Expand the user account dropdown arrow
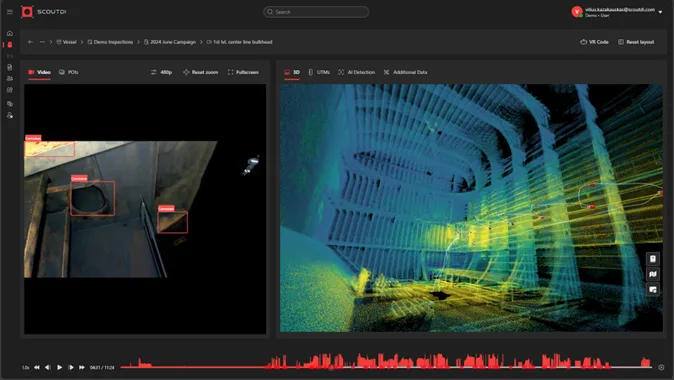674x380 pixels. [661, 12]
